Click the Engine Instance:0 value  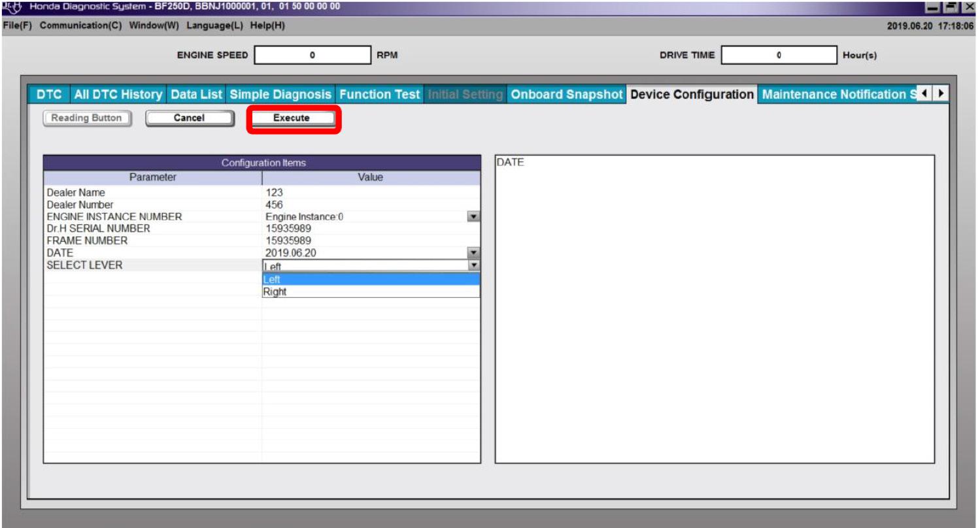pyautogui.click(x=304, y=217)
